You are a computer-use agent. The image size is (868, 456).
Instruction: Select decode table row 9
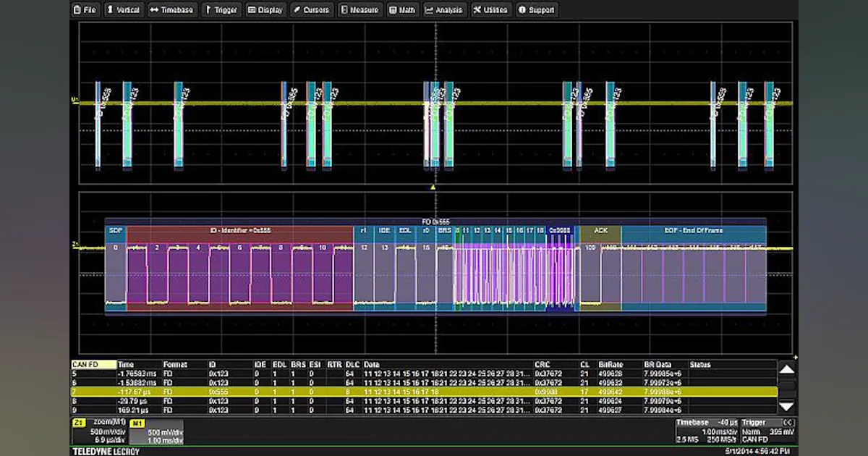[424, 409]
